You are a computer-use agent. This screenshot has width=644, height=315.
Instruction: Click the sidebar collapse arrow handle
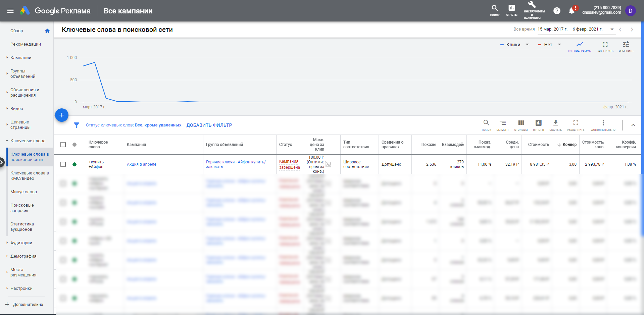pos(2,162)
